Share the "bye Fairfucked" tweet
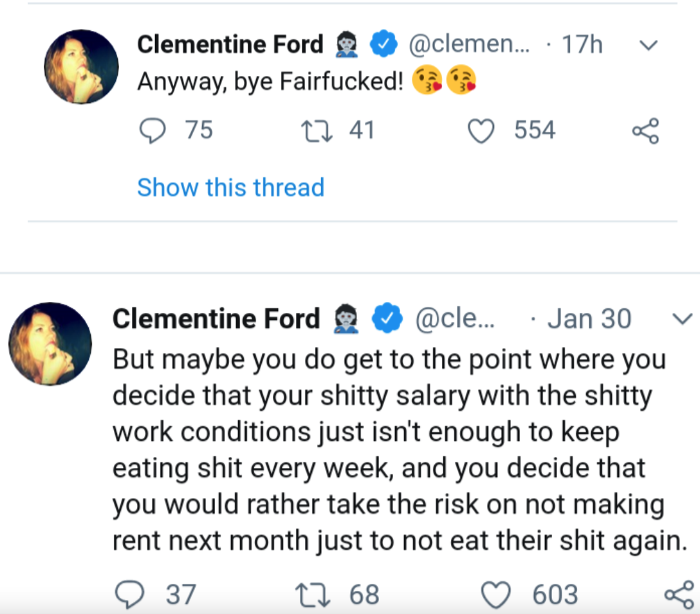Image resolution: width=700 pixels, height=614 pixels. pos(645,131)
